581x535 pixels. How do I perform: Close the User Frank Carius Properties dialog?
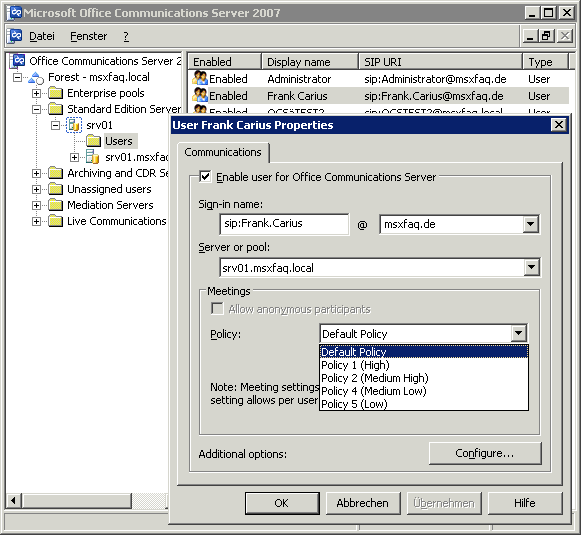coord(559,124)
